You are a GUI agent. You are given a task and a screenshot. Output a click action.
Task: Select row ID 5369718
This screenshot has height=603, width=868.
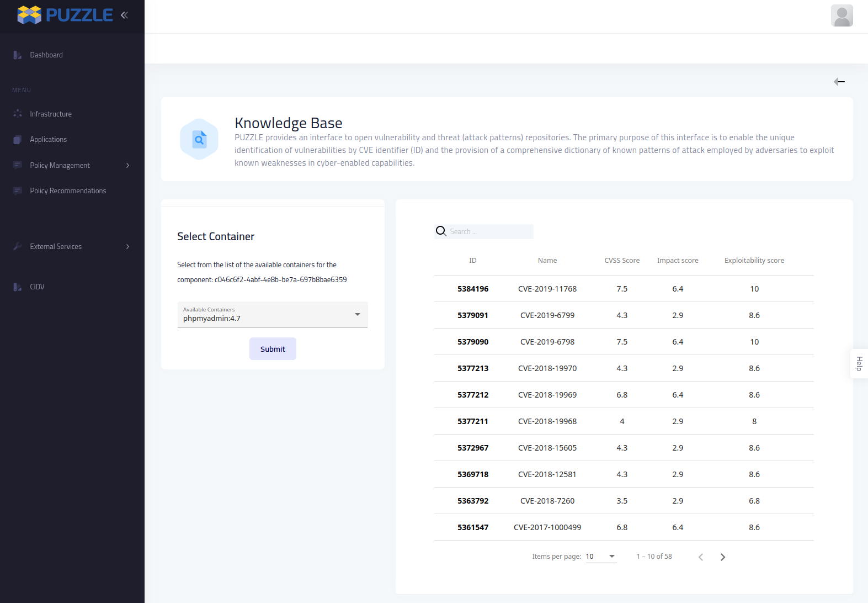pyautogui.click(x=473, y=474)
